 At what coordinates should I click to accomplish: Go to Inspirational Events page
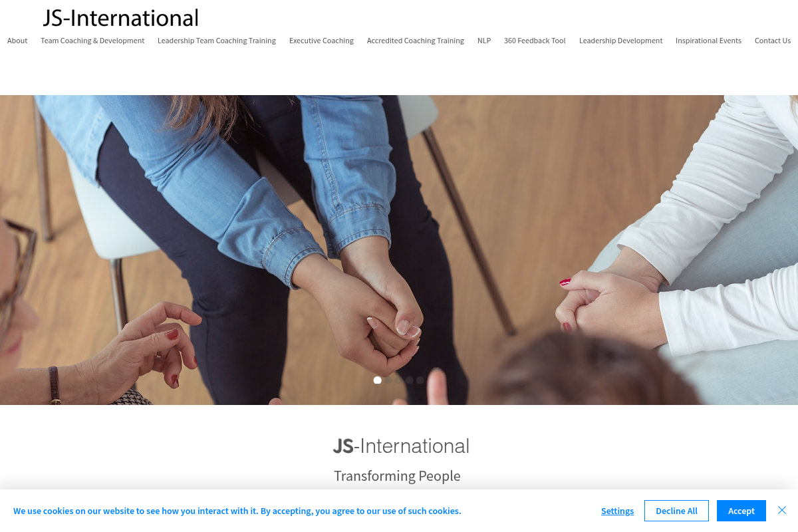point(708,41)
